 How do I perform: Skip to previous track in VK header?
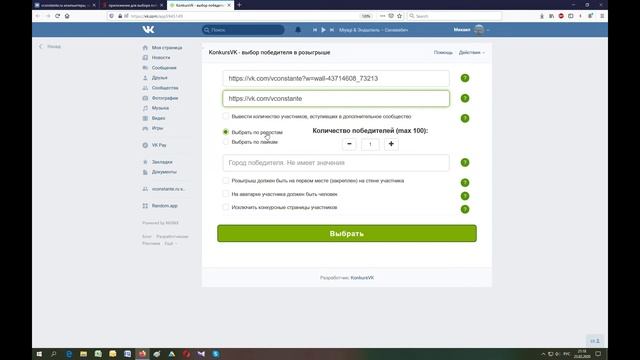point(315,30)
